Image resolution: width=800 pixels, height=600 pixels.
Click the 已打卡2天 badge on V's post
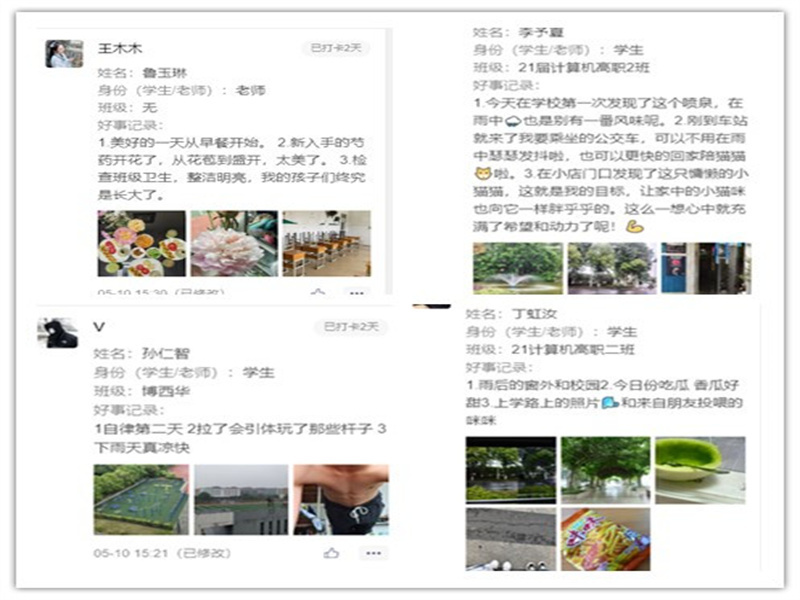point(350,327)
